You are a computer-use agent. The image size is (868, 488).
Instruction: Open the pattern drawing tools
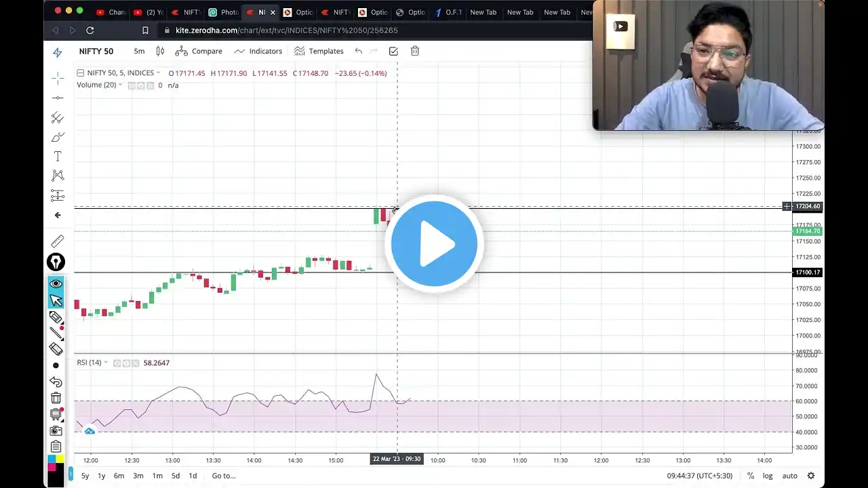coord(58,176)
